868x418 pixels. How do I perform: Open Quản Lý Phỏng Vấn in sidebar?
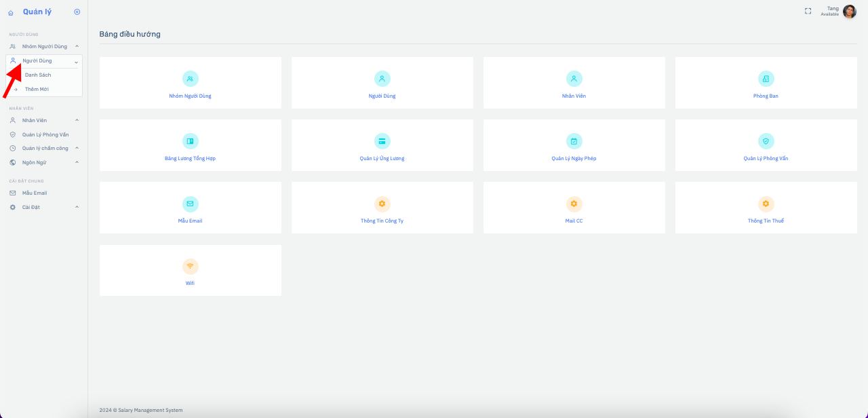click(x=45, y=135)
